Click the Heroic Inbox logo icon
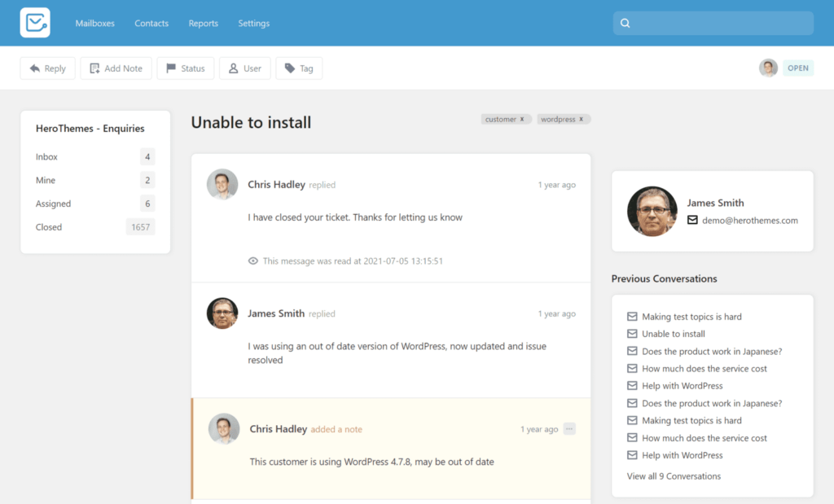Image resolution: width=834 pixels, height=504 pixels. pos(35,23)
